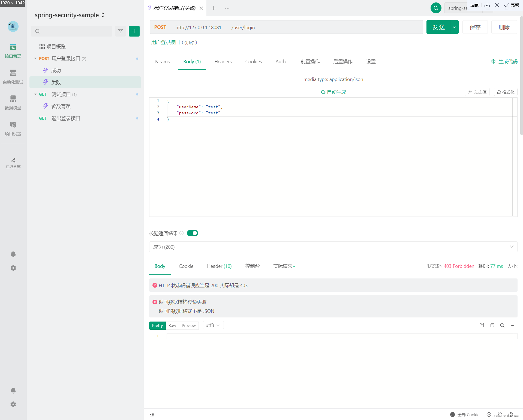Open the 发送 button dropdown arrow
The height and width of the screenshot is (420, 523).
click(x=454, y=27)
